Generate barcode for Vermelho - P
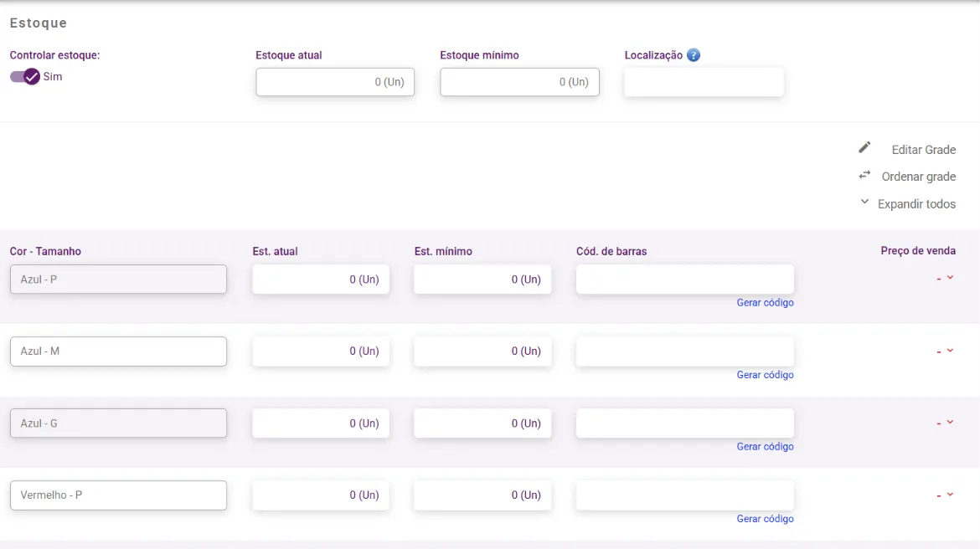This screenshot has width=980, height=549. [765, 519]
